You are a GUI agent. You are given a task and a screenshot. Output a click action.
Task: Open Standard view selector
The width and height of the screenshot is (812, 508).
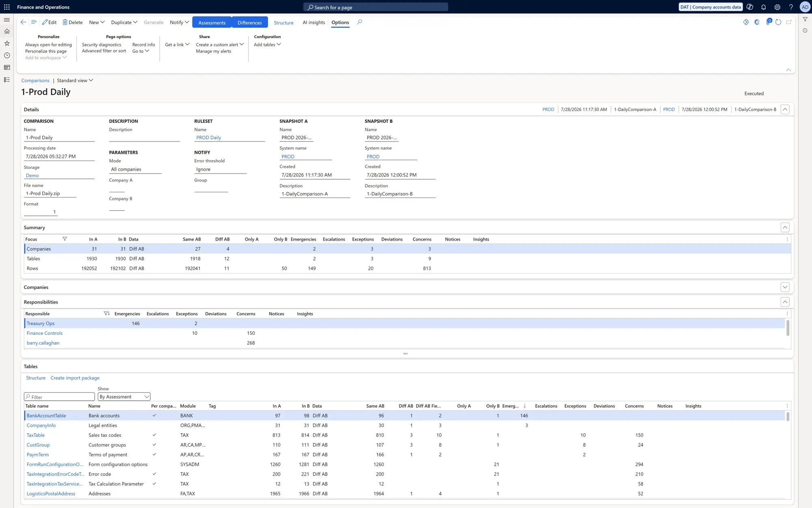(x=75, y=80)
